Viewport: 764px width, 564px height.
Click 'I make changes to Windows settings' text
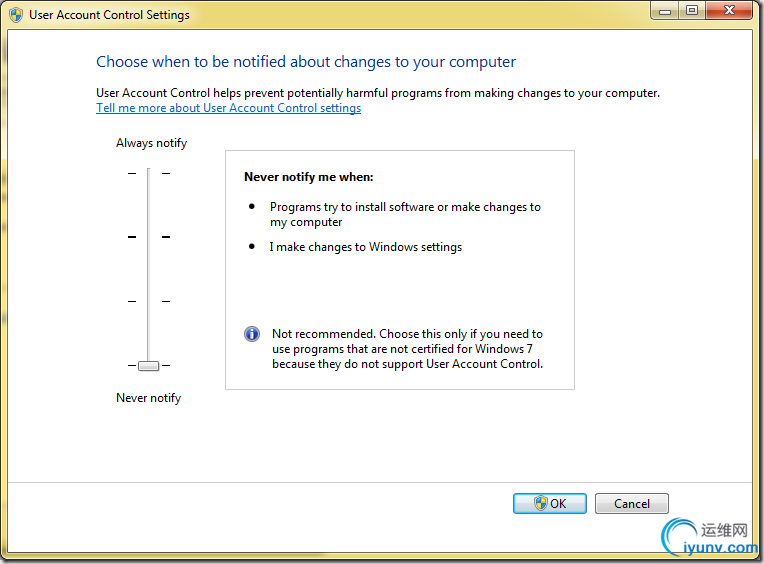365,247
